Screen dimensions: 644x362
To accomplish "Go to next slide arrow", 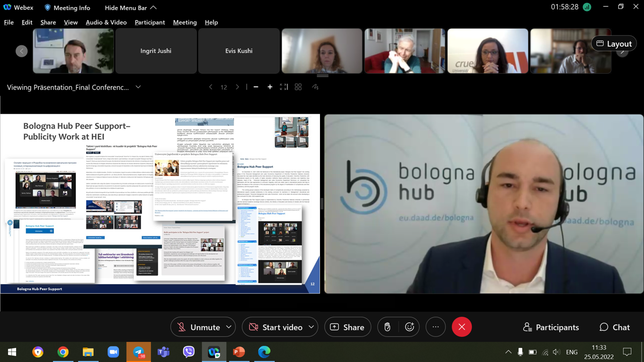I will pos(237,87).
